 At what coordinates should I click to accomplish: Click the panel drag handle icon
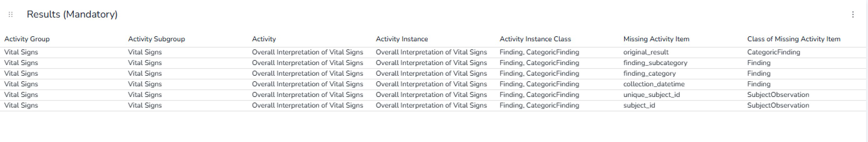(x=10, y=14)
